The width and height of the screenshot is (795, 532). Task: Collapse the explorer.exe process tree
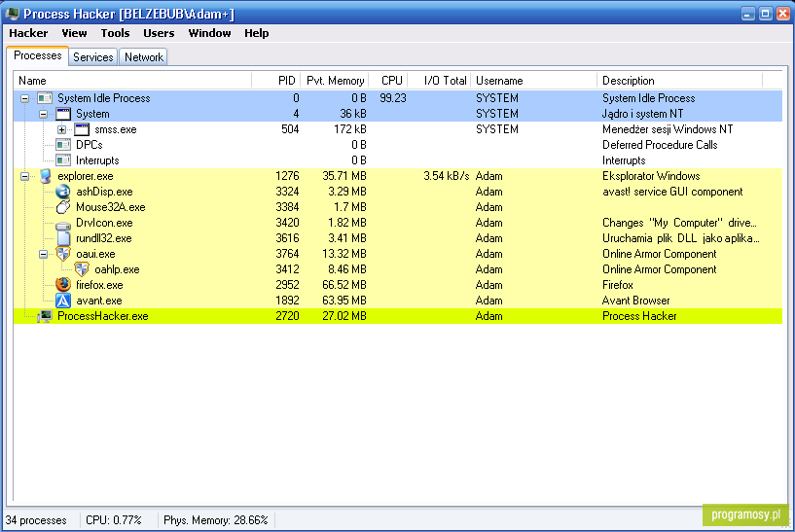[25, 176]
